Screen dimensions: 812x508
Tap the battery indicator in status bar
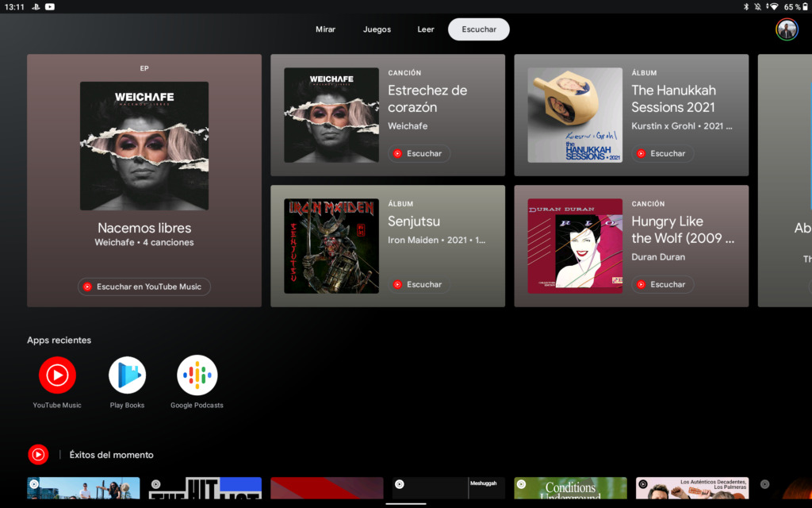[x=791, y=6]
